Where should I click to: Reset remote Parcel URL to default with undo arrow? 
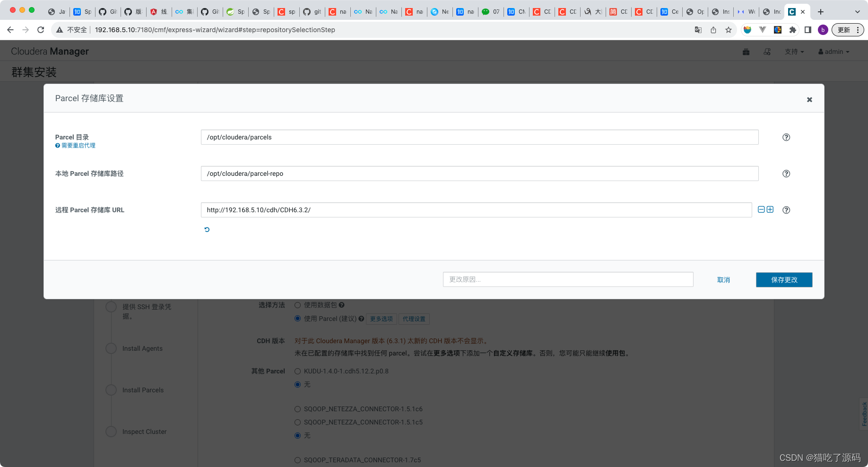click(207, 229)
